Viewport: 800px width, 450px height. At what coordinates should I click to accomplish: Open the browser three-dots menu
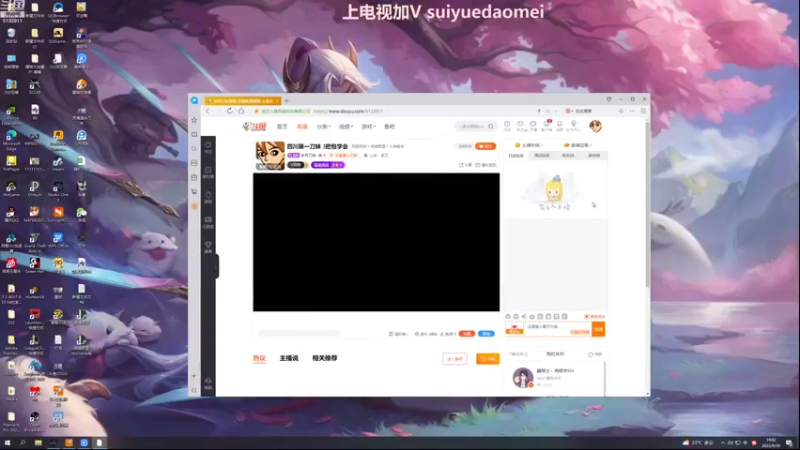click(x=632, y=111)
